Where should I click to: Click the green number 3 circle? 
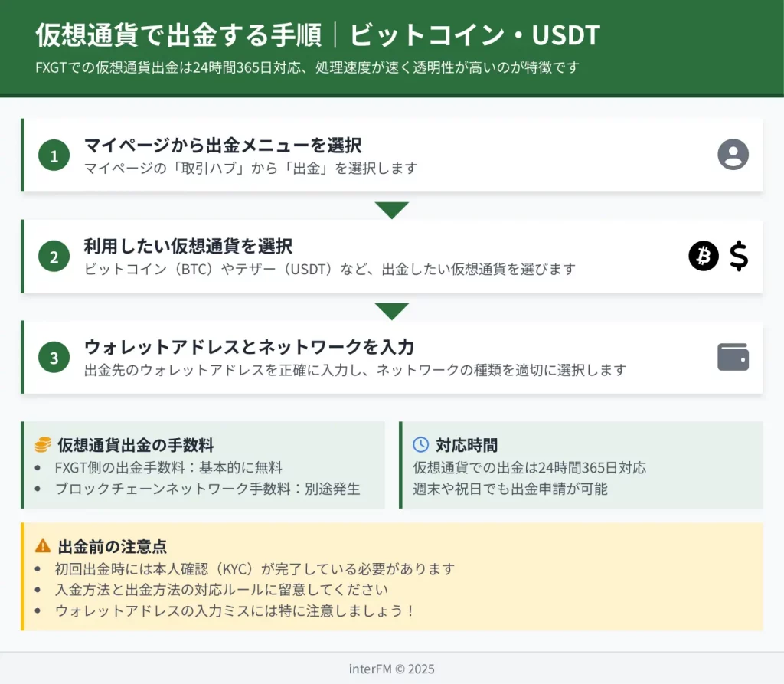54,358
